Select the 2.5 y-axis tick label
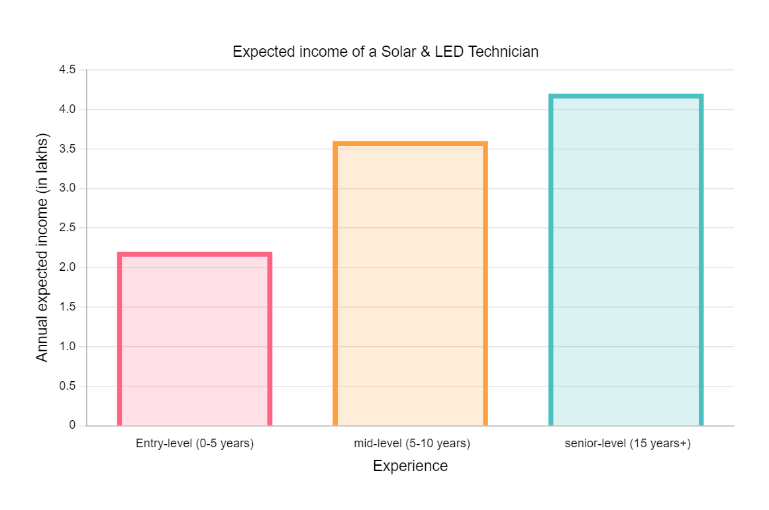 67,228
